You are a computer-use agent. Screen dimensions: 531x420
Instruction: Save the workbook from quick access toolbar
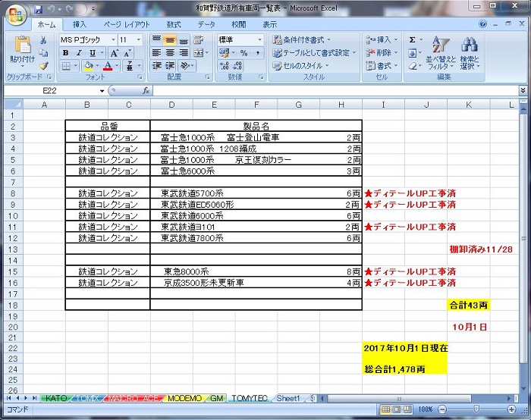click(38, 9)
